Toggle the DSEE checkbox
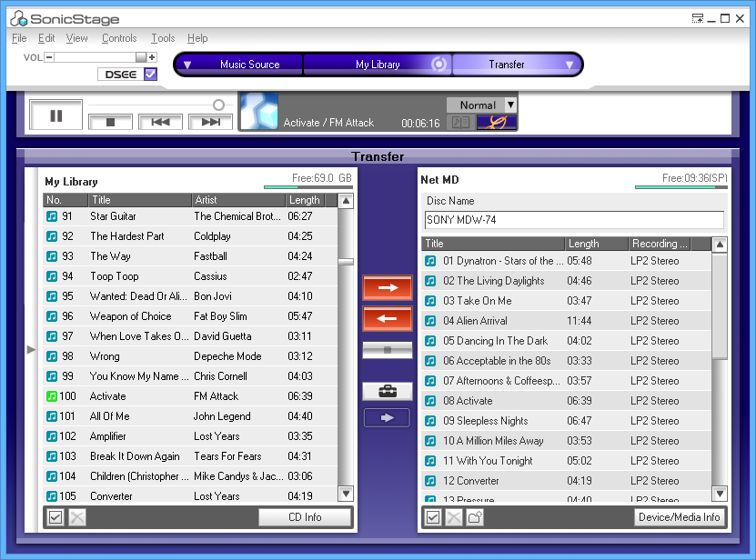 (x=150, y=75)
